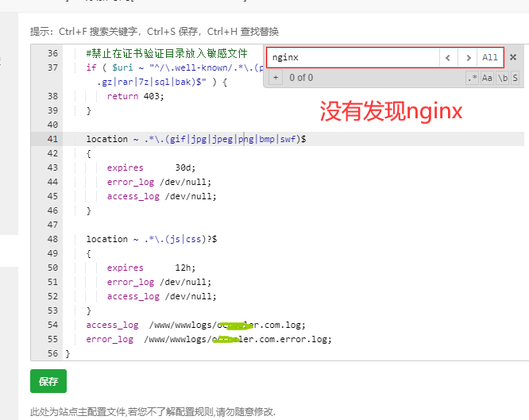Click the comment '#禁止在证书验证目录放入敏感文件'
The height and width of the screenshot is (420, 529).
[167, 53]
